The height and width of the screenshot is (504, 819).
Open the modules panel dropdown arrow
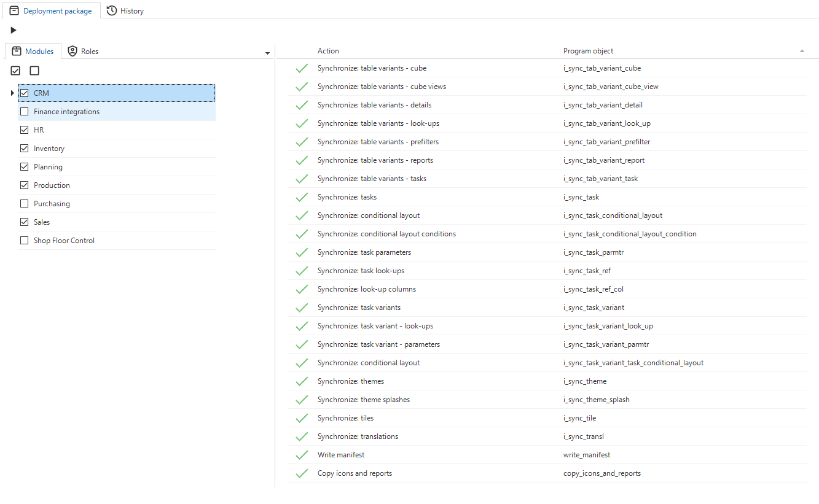click(x=267, y=53)
